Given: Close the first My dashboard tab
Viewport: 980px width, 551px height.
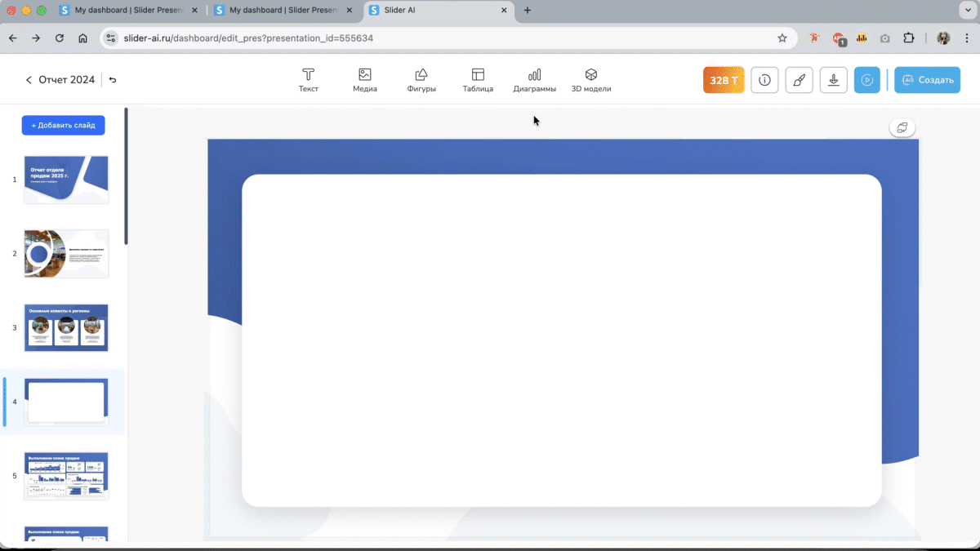Looking at the screenshot, I should tap(194, 11).
